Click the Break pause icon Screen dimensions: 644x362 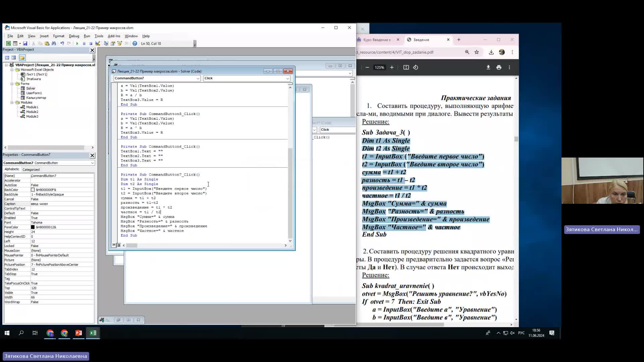pyautogui.click(x=84, y=44)
